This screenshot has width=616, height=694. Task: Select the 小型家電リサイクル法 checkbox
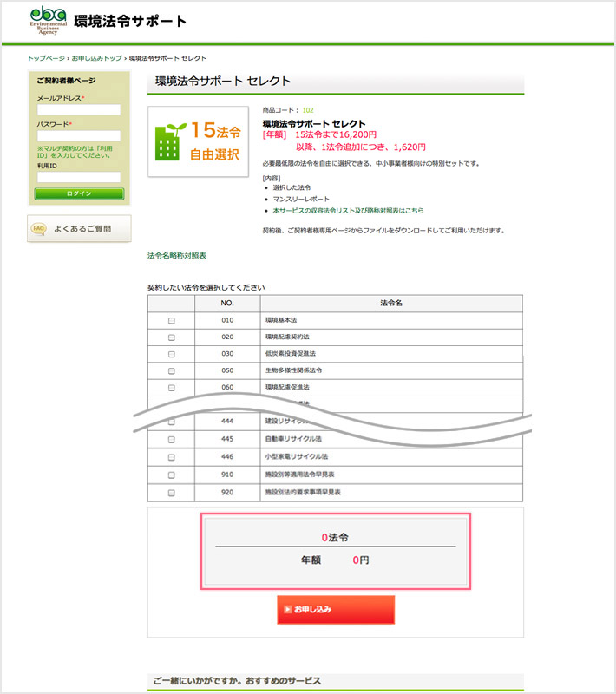(x=171, y=456)
